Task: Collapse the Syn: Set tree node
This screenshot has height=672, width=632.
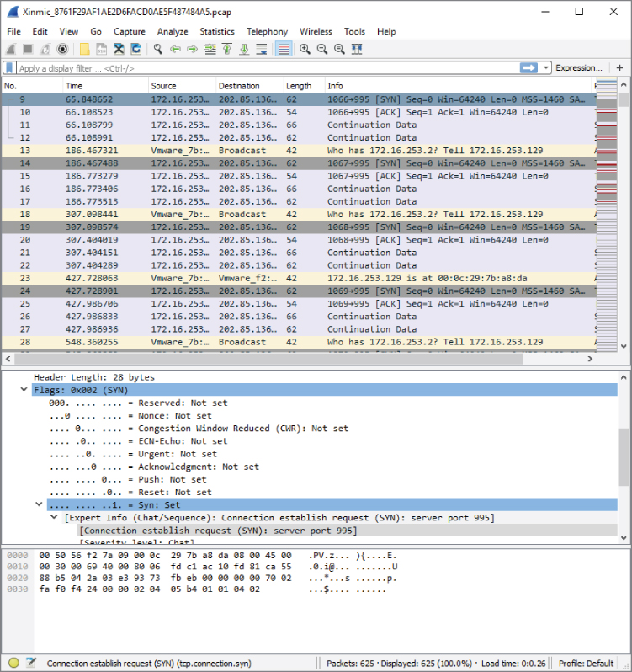Action: [x=39, y=504]
